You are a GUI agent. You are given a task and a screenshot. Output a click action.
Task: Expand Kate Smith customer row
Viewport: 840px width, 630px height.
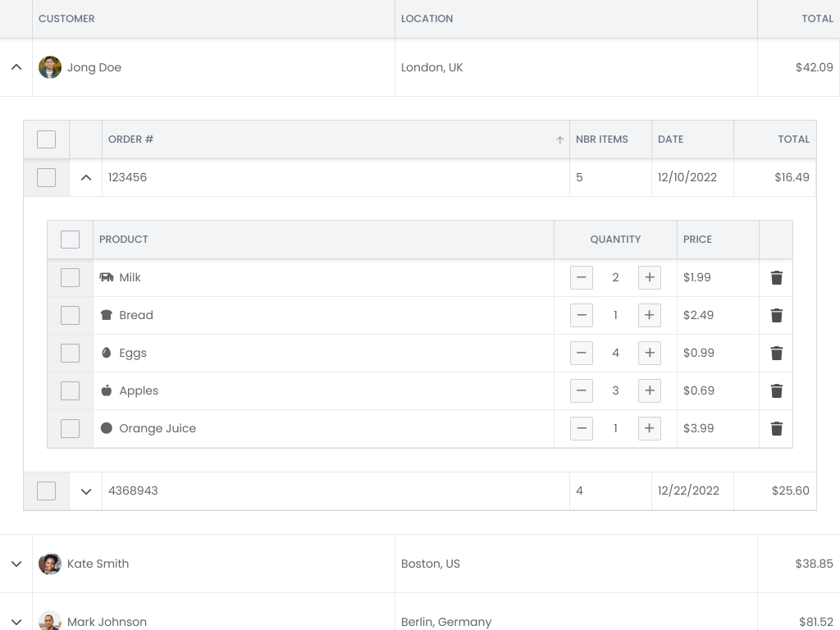pos(16,564)
